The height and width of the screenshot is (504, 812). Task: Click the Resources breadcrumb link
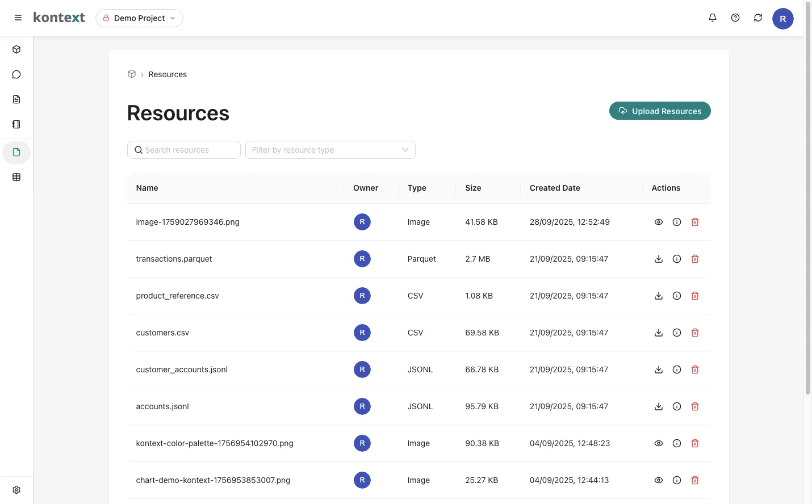pyautogui.click(x=168, y=74)
